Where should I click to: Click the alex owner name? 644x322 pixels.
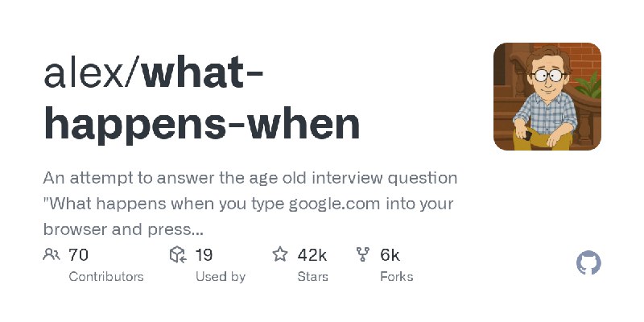coord(83,75)
